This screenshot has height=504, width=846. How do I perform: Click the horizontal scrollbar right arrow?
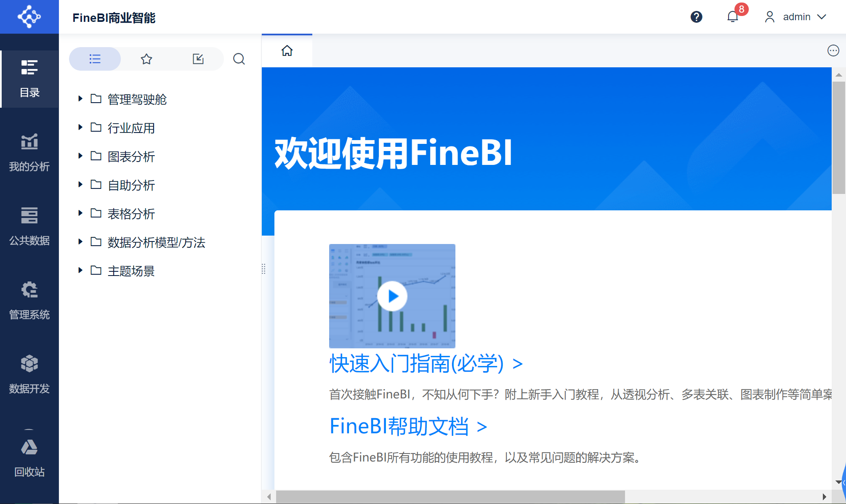824,497
